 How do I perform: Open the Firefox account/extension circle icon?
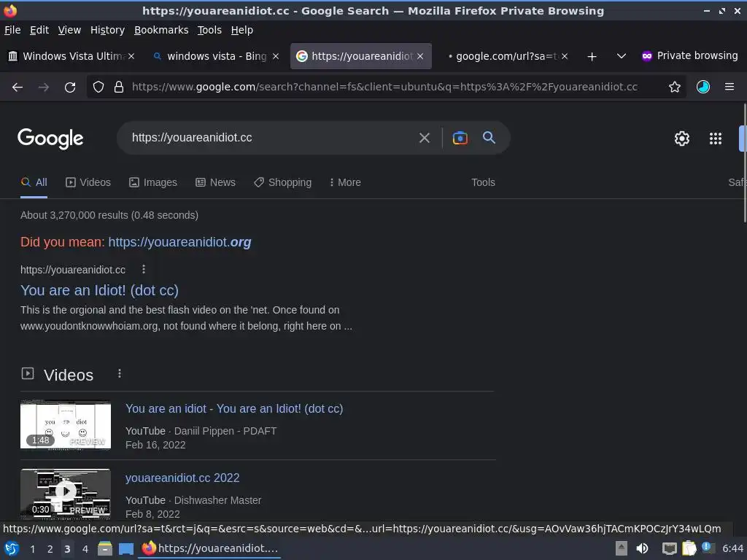coord(703,87)
